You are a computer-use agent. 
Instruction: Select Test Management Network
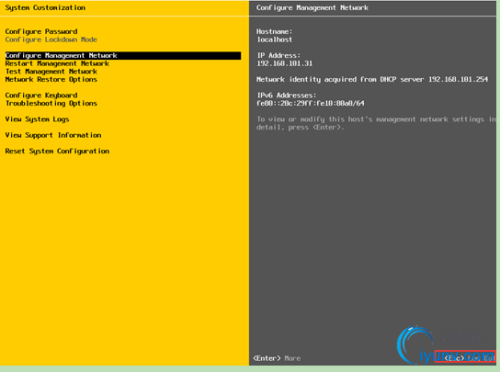(51, 72)
